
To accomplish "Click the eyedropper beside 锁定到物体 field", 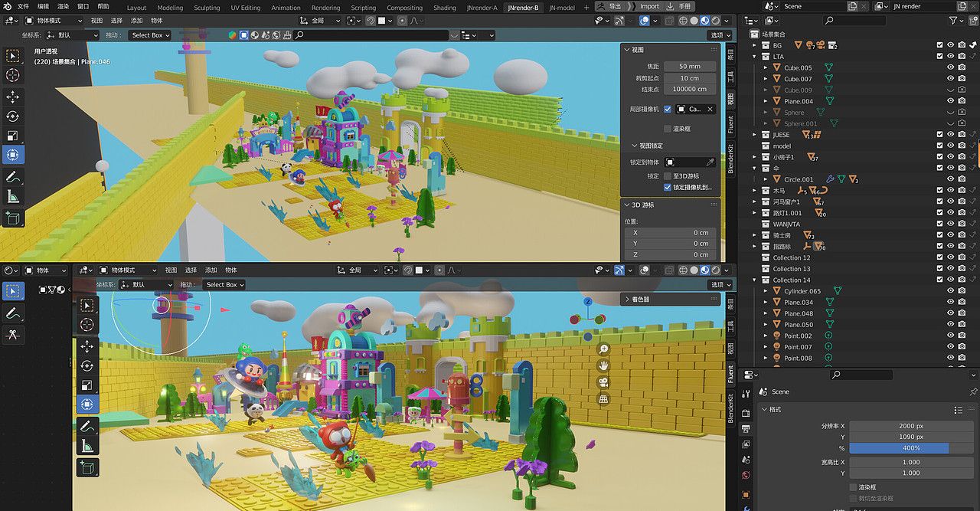I will [710, 162].
